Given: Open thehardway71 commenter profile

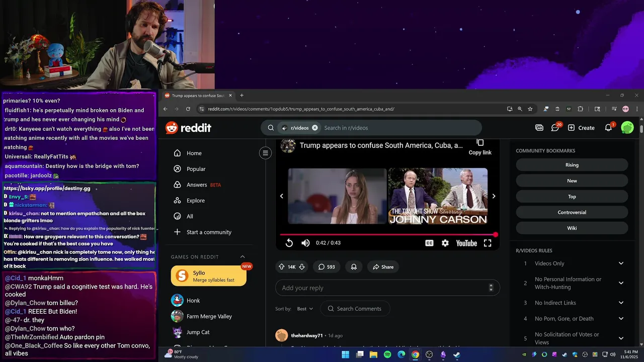Looking at the screenshot, I should pyautogui.click(x=307, y=335).
